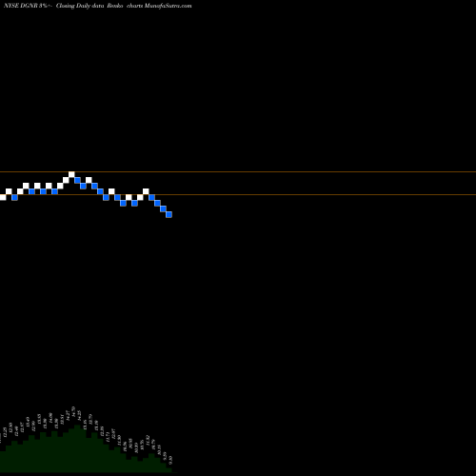Select the final lowest blue Renko brick
Viewport: 476px width, 476px height.
point(169,215)
